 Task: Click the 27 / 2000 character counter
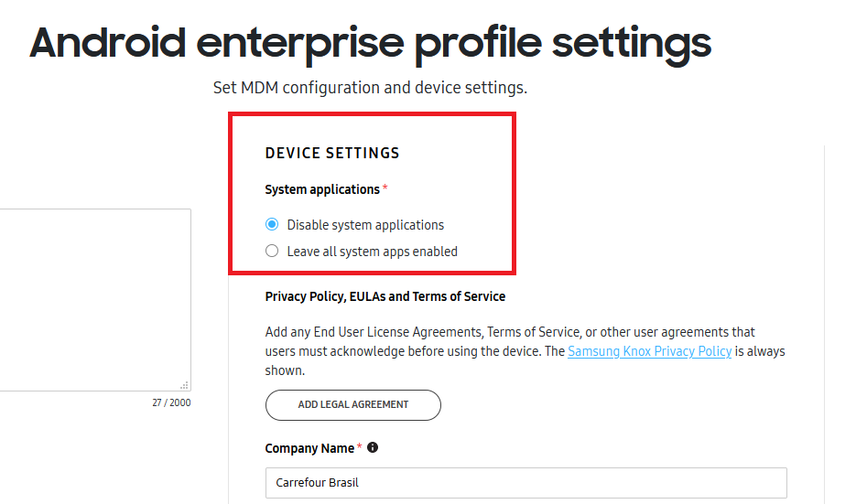coord(171,403)
